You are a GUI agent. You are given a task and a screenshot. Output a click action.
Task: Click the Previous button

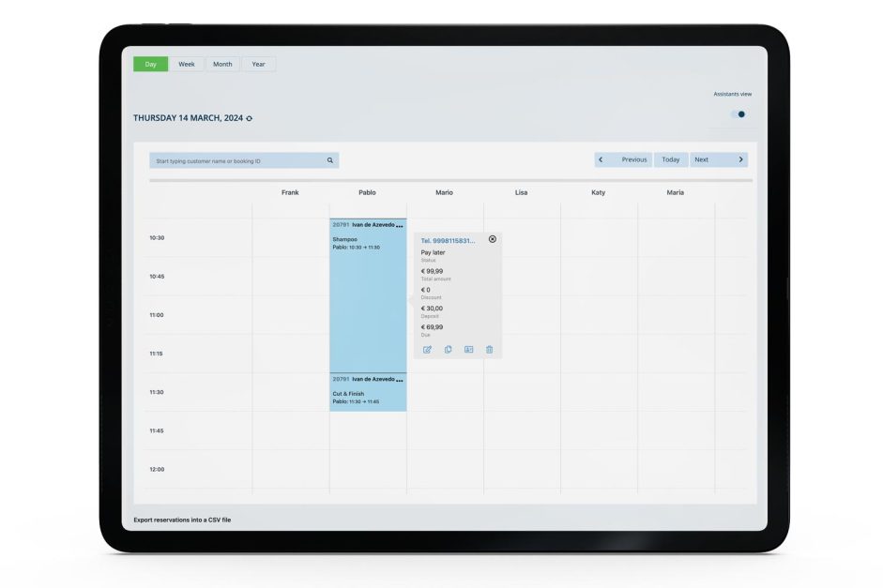(x=634, y=159)
